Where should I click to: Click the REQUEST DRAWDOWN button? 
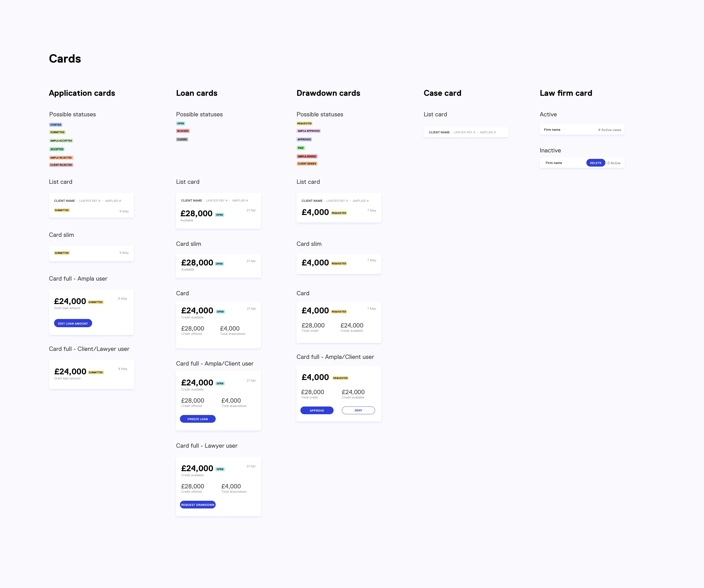coord(197,505)
